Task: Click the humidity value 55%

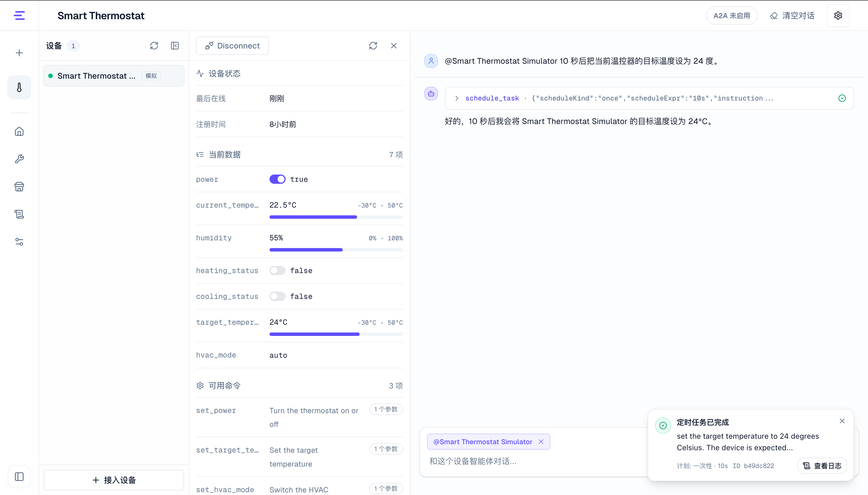Action: point(276,238)
